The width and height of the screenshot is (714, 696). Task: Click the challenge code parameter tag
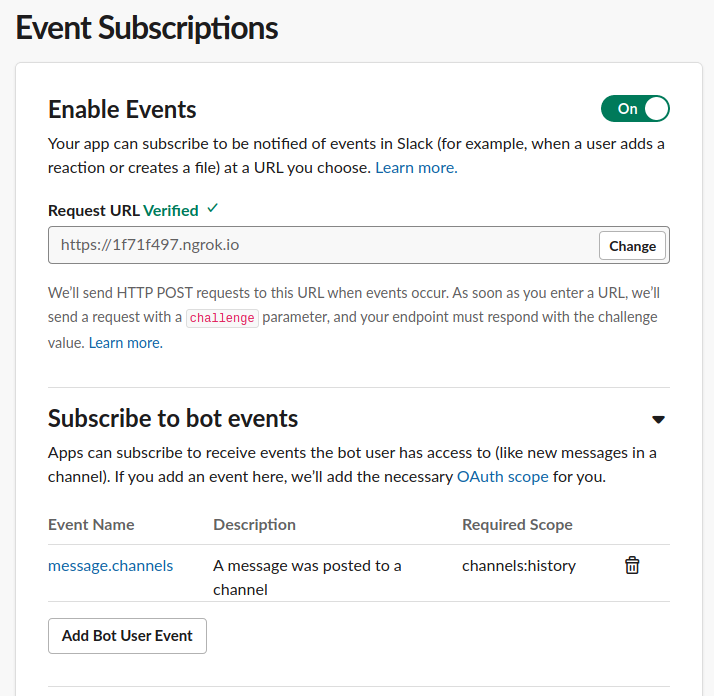pos(222,318)
